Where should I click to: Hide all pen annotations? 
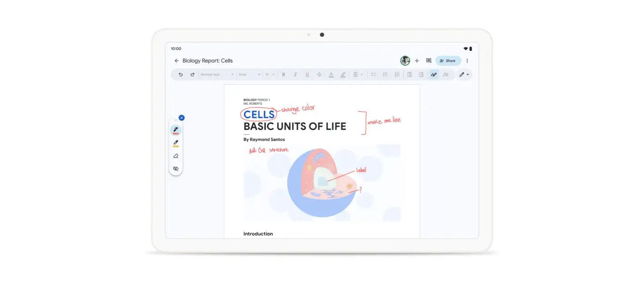tap(176, 169)
